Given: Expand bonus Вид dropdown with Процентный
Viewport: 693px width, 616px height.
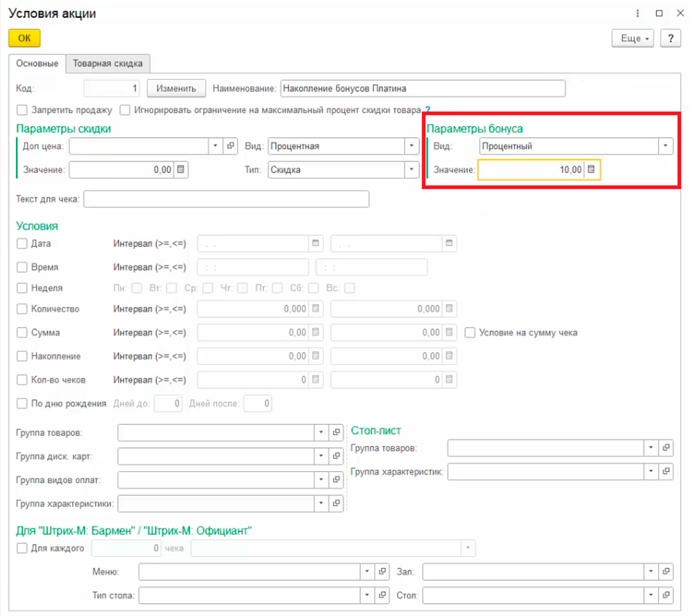Looking at the screenshot, I should pyautogui.click(x=665, y=146).
